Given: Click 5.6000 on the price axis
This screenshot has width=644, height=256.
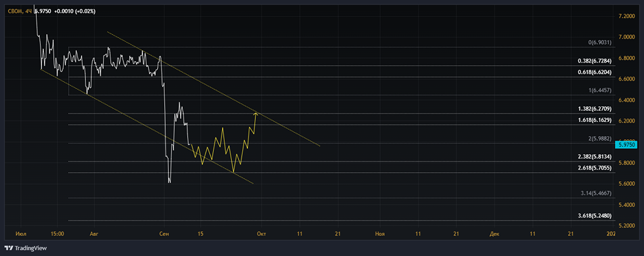Looking at the screenshot, I should [627, 184].
